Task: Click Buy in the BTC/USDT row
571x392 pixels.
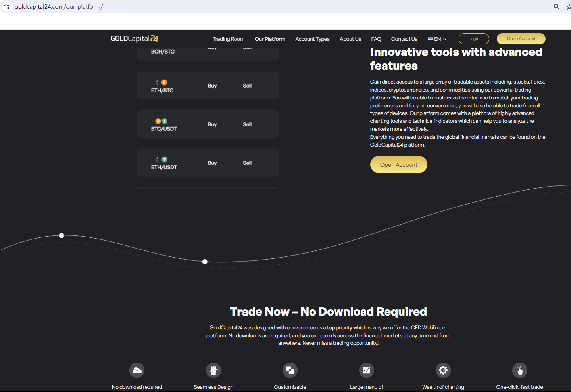Action: [x=212, y=124]
